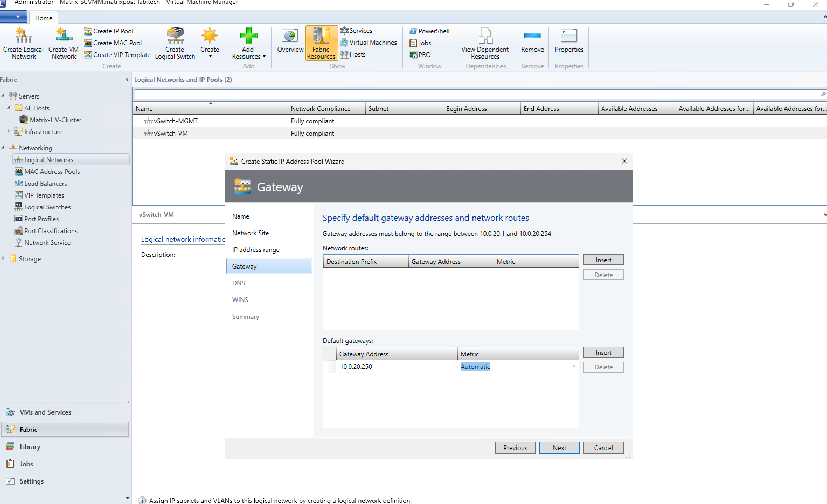Click gateway address cell 10.0.20.250
Image resolution: width=827 pixels, height=504 pixels.
tap(397, 367)
